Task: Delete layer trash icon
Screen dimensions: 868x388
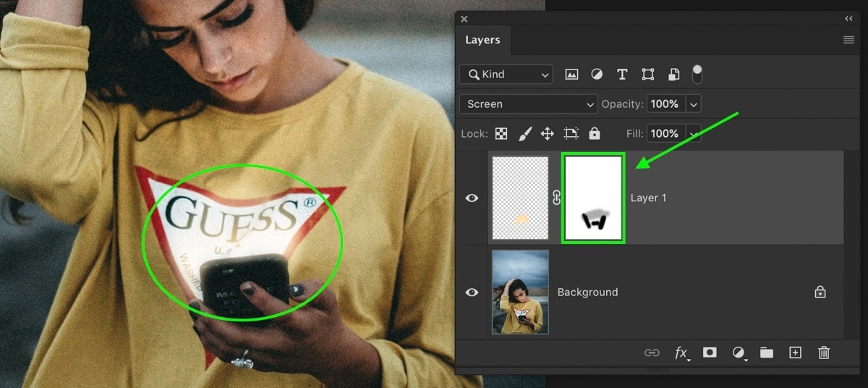Action: pyautogui.click(x=823, y=353)
